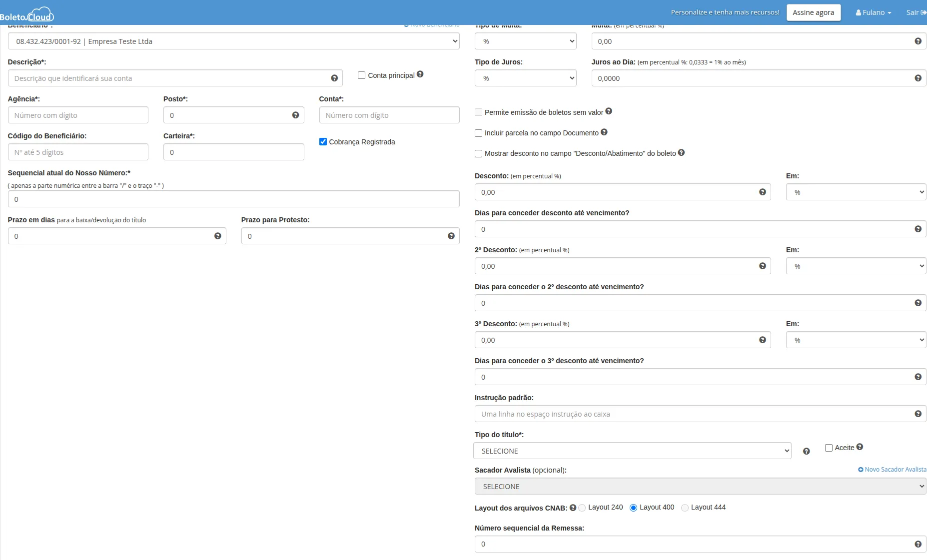Image resolution: width=927 pixels, height=560 pixels.
Task: Click the Sair logout menu item
Action: tap(916, 12)
